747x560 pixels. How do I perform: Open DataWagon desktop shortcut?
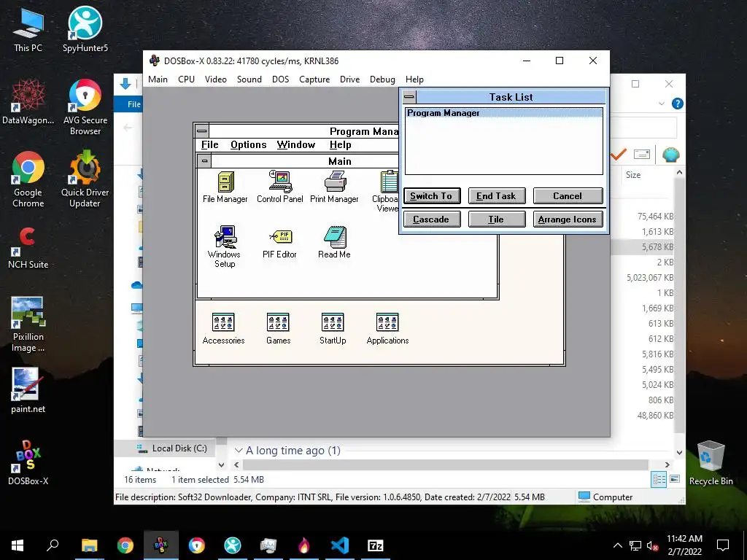coord(28,101)
